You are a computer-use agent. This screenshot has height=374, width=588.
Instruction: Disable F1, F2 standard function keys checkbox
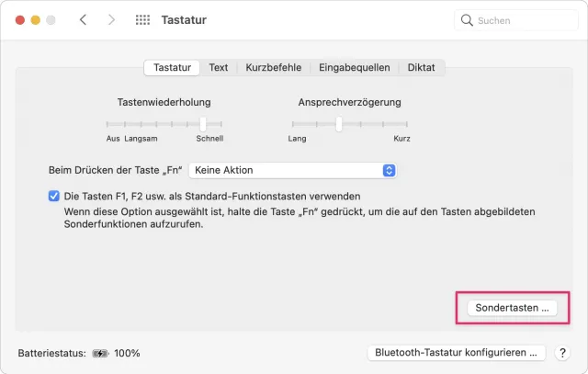click(54, 196)
